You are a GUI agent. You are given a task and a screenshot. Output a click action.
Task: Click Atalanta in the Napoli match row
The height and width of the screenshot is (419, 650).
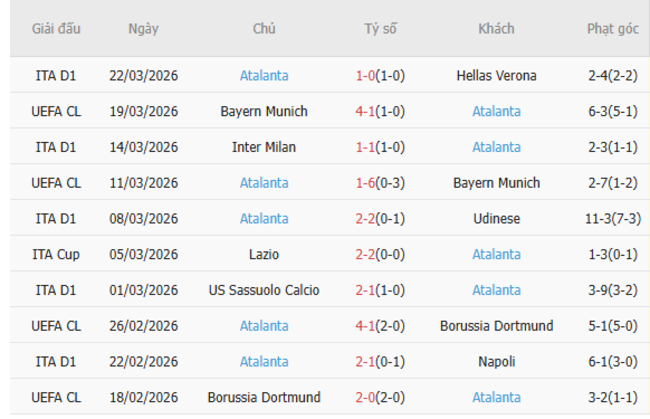click(x=264, y=362)
